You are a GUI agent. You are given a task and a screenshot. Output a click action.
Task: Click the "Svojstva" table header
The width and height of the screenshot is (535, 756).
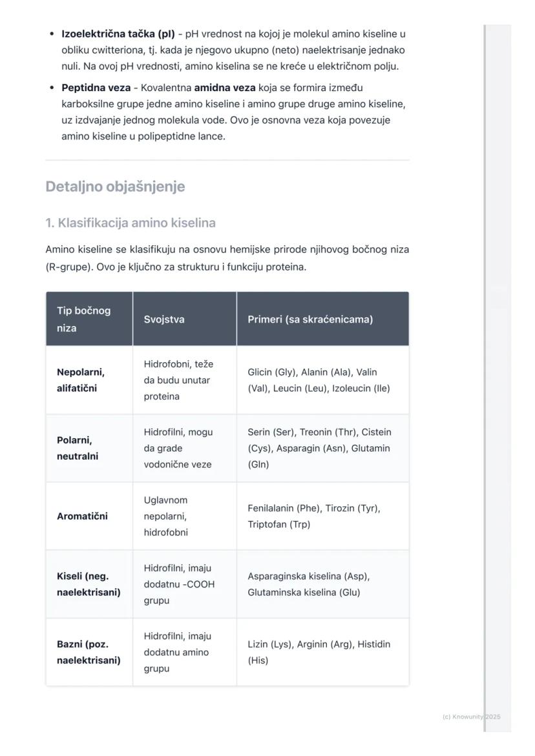[164, 319]
